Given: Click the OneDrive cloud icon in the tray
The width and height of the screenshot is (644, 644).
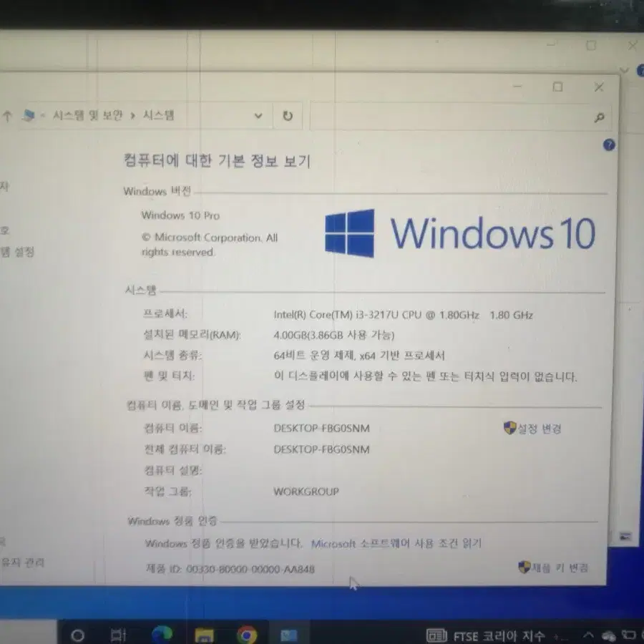Looking at the screenshot, I should coord(608,636).
